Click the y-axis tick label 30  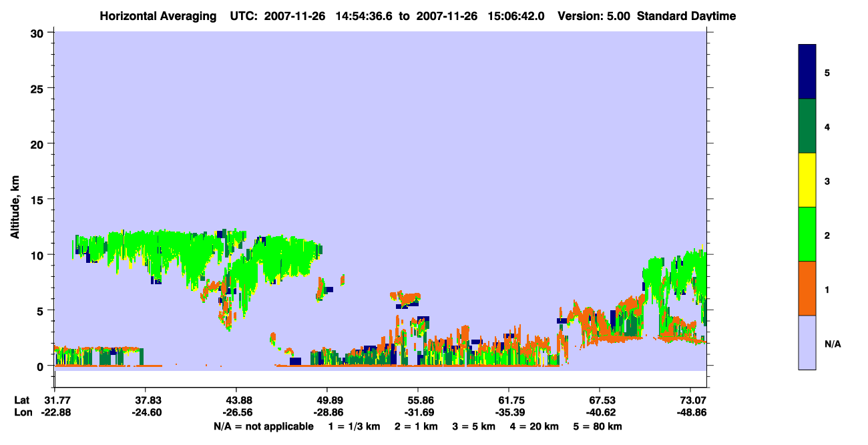click(x=39, y=33)
